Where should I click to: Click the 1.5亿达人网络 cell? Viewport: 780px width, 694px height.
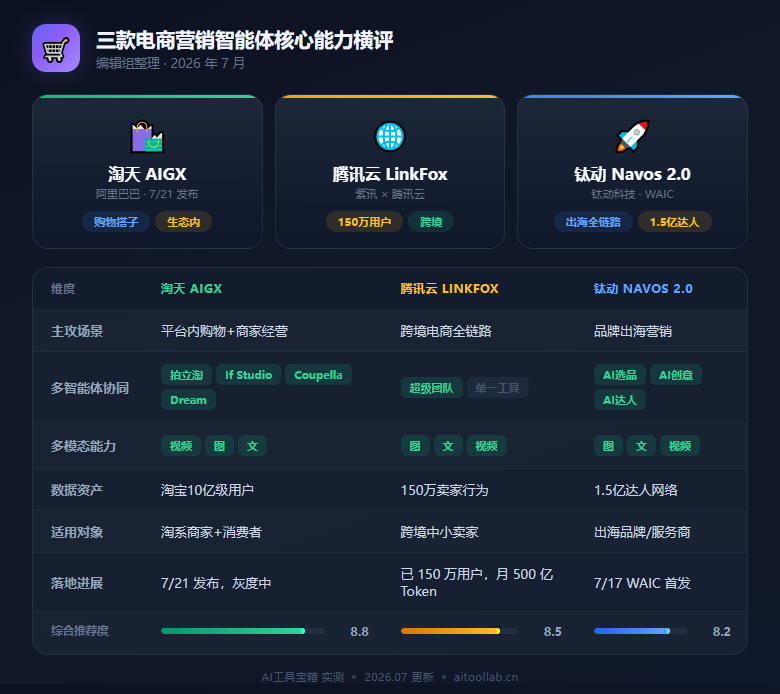[636, 490]
